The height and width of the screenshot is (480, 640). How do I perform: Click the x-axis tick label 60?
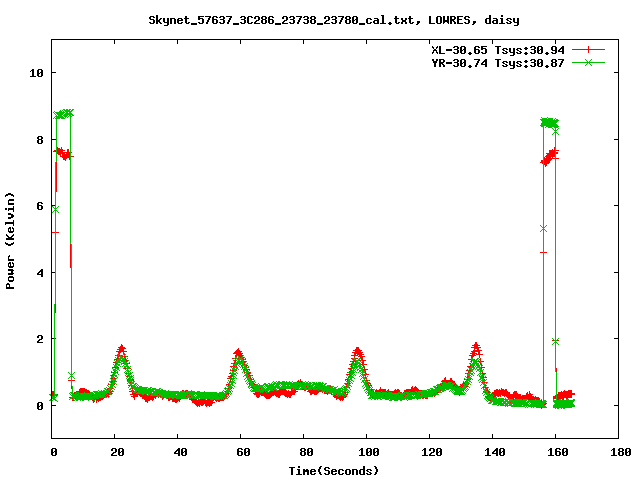243,452
